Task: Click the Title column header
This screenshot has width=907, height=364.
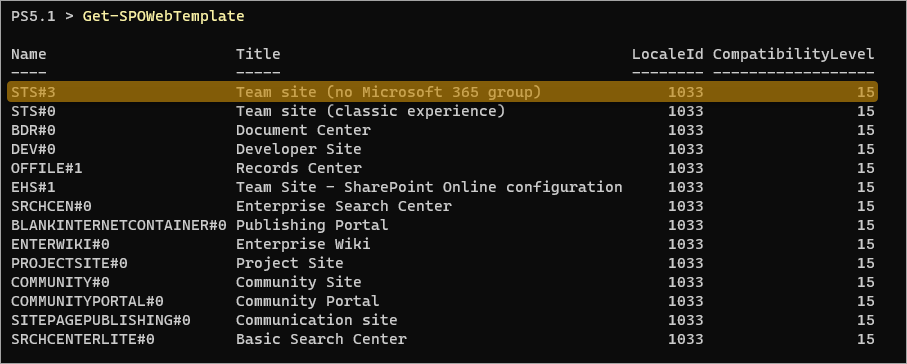Action: [258, 54]
